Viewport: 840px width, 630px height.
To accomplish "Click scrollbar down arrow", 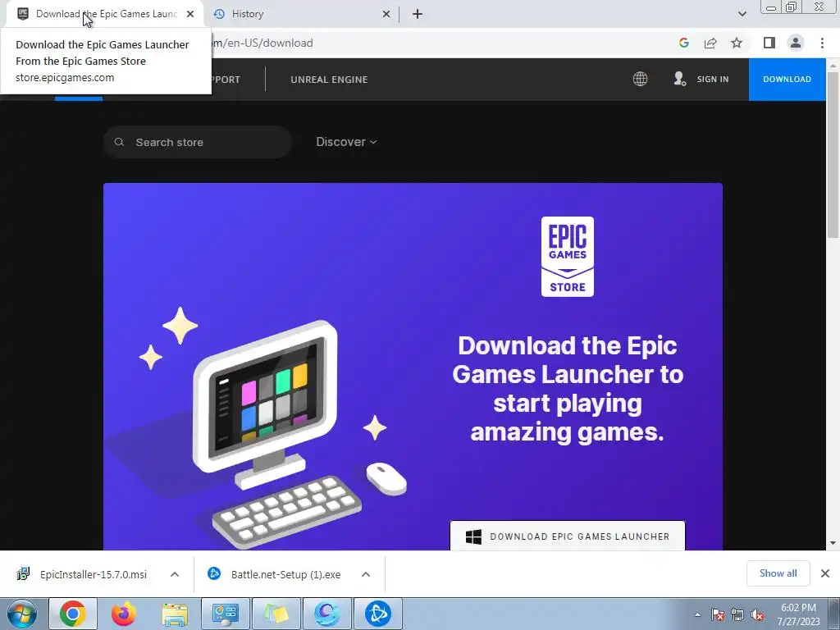I will [833, 543].
